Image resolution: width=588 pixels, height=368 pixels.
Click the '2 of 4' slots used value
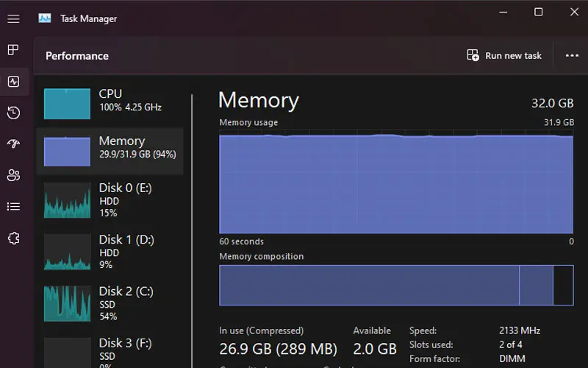[x=510, y=344]
